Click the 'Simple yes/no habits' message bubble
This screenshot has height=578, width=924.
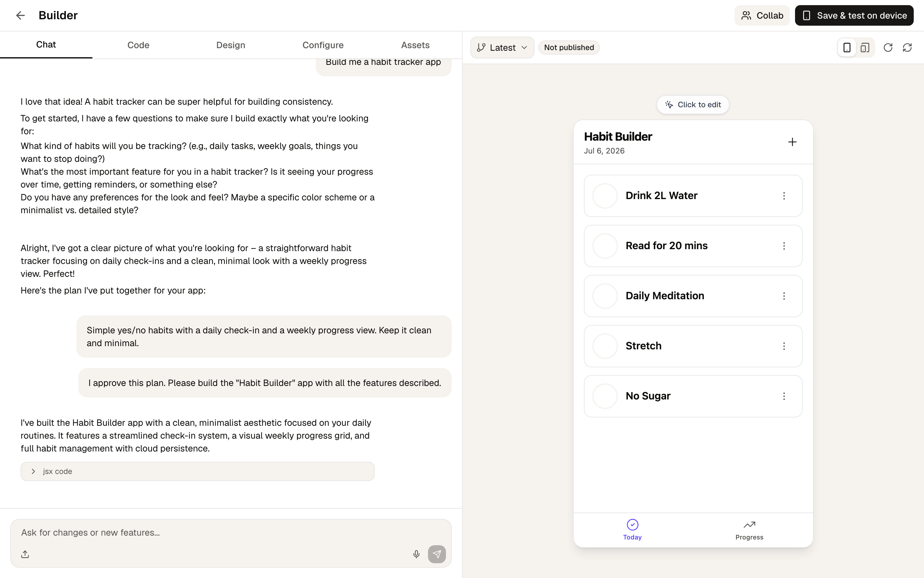coord(264,337)
